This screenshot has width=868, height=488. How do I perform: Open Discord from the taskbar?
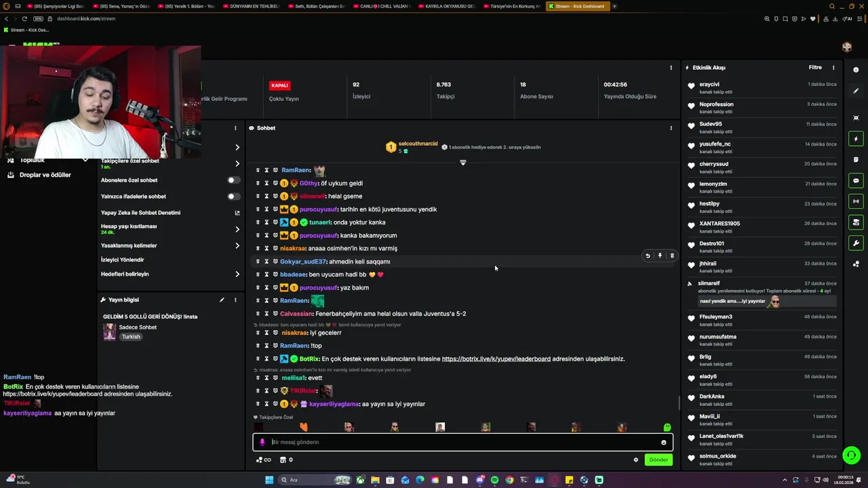[x=479, y=480]
